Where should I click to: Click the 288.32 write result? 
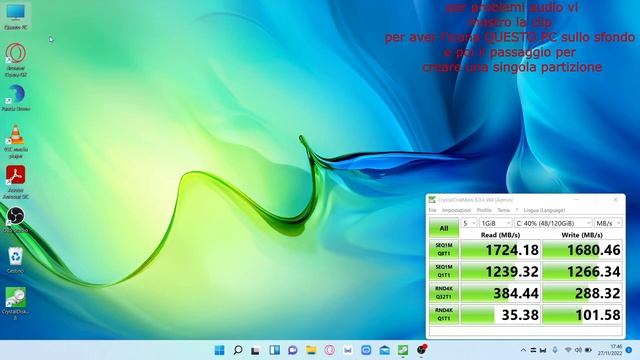click(x=582, y=293)
